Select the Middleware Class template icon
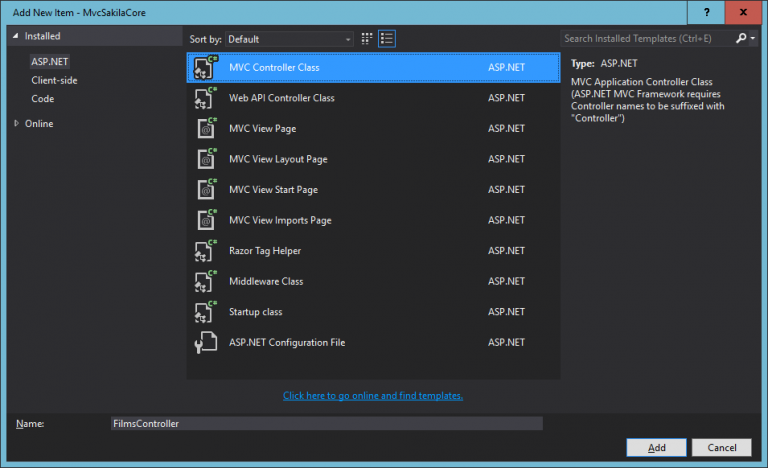The width and height of the screenshot is (768, 468). pyautogui.click(x=204, y=281)
